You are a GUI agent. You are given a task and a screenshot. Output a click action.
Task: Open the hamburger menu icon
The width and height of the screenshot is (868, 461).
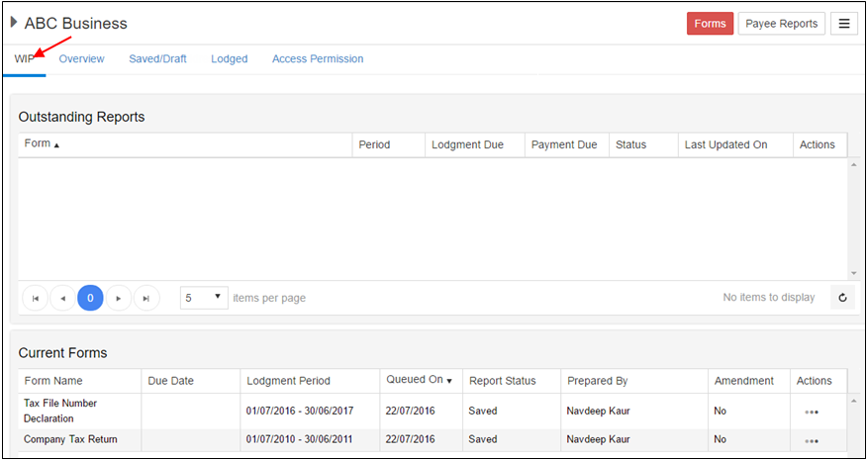(x=843, y=24)
